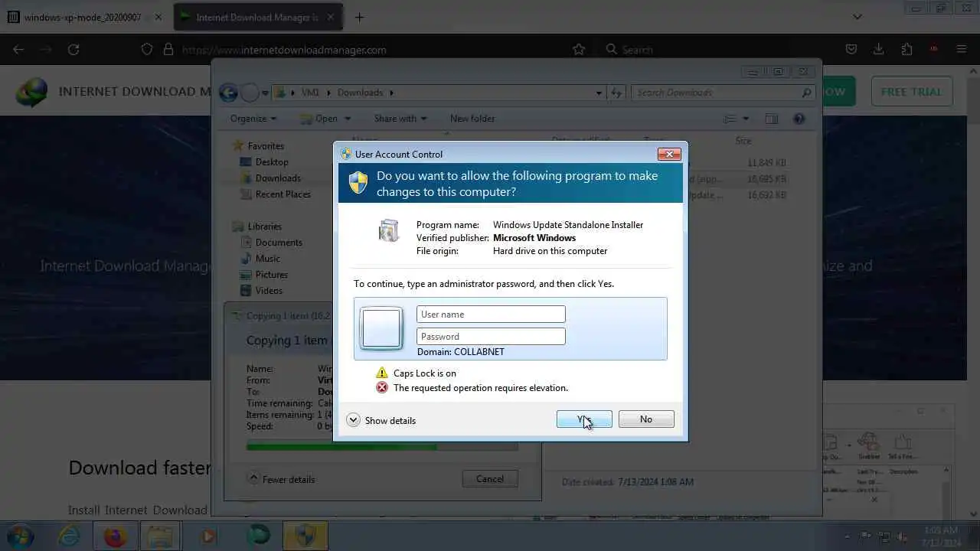Click No in the User Account Control dialog
Image resolution: width=980 pixels, height=551 pixels.
tap(646, 419)
